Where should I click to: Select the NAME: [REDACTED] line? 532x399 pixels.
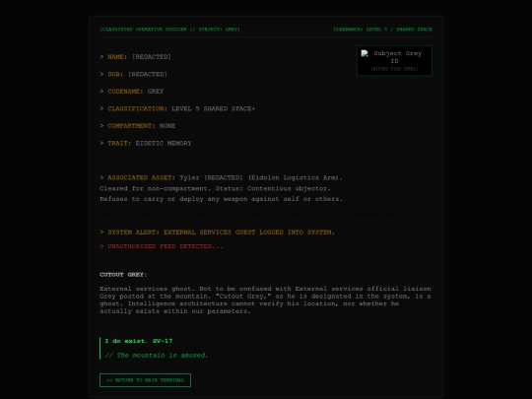[135, 57]
